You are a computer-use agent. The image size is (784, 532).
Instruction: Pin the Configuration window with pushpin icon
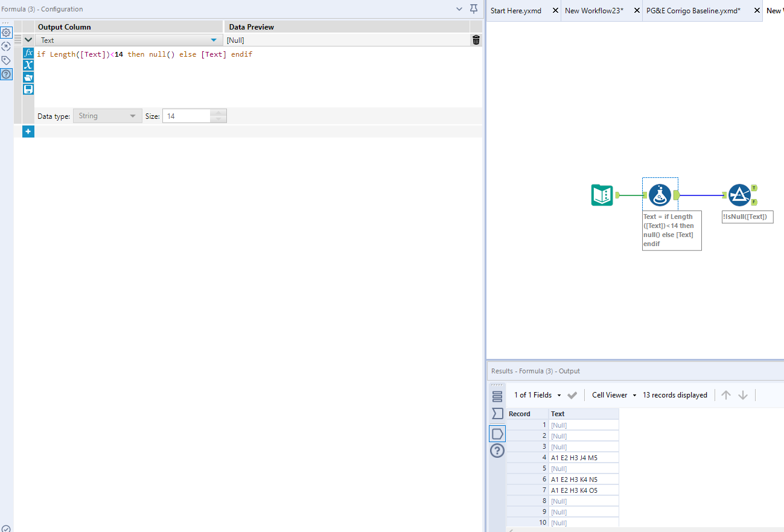474,9
